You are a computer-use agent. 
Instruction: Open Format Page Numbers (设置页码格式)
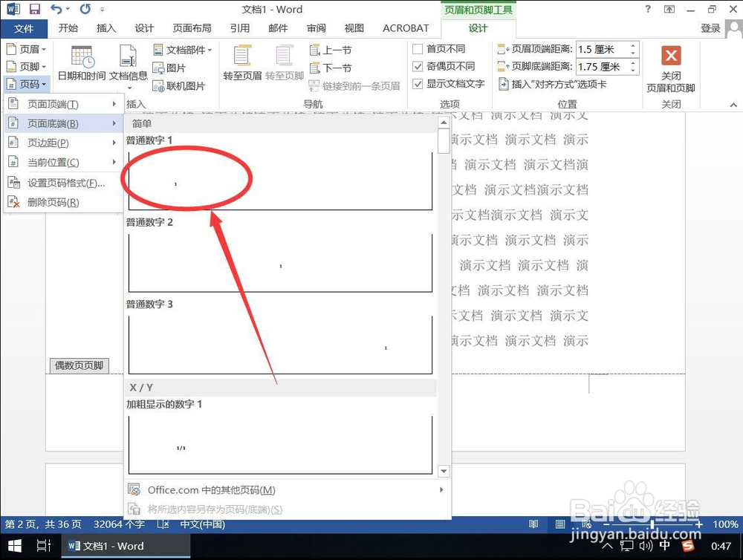click(x=63, y=183)
